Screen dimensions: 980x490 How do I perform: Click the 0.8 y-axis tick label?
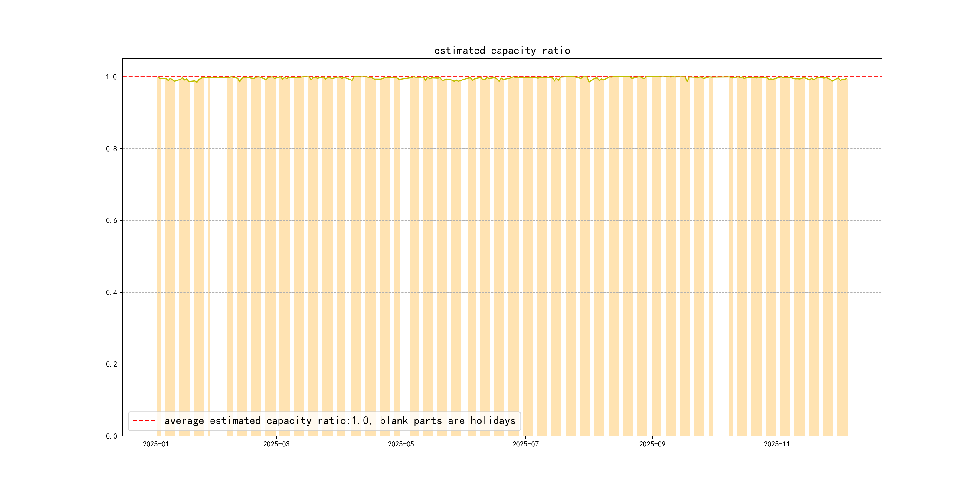111,149
